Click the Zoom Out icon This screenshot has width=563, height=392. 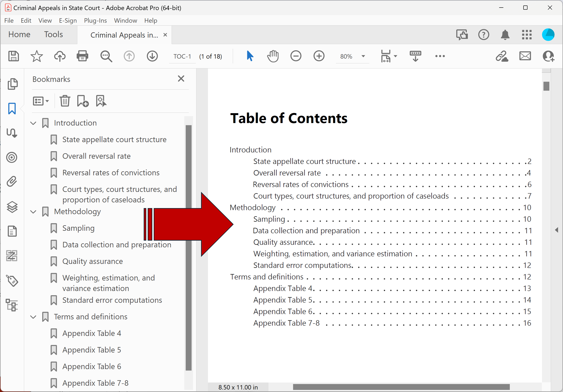(x=296, y=56)
